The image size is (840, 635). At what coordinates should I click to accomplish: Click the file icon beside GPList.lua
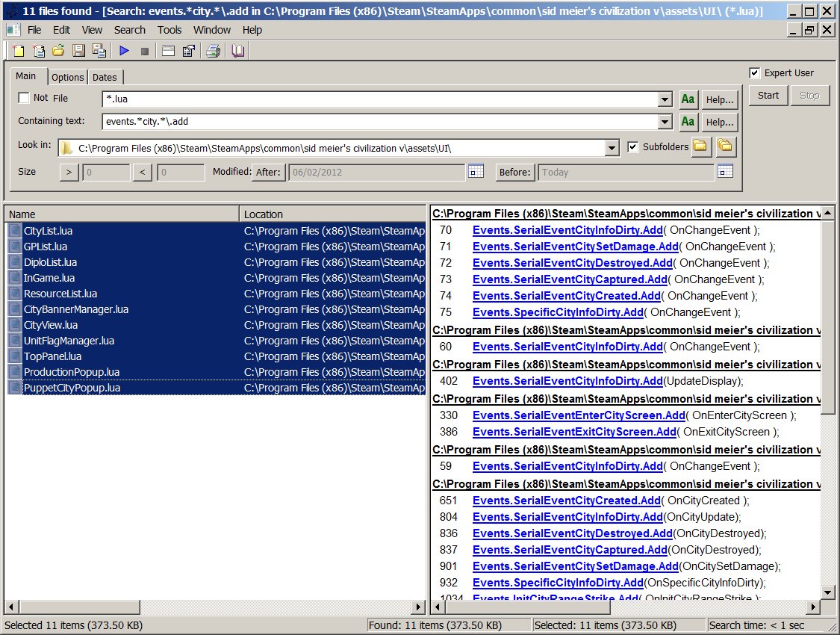(15, 247)
